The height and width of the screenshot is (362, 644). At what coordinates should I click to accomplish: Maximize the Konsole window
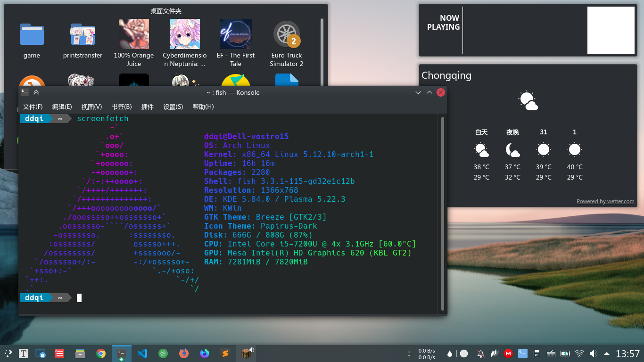coord(429,92)
